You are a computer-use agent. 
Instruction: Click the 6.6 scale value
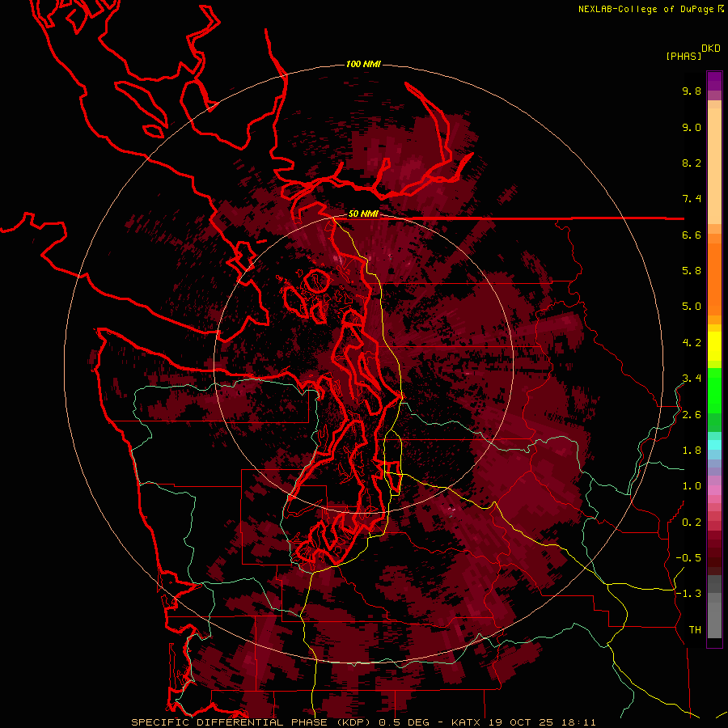click(x=692, y=235)
